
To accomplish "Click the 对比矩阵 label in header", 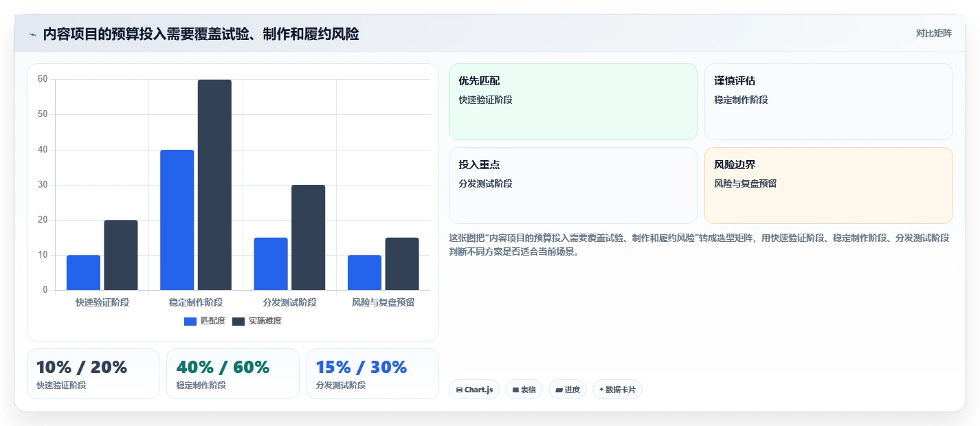I will (x=933, y=34).
